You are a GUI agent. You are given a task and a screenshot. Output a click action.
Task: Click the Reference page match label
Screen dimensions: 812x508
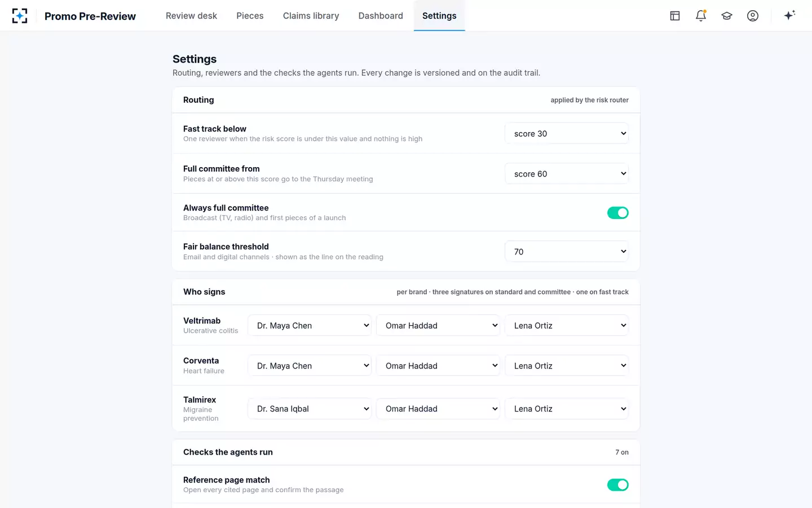[x=227, y=480]
